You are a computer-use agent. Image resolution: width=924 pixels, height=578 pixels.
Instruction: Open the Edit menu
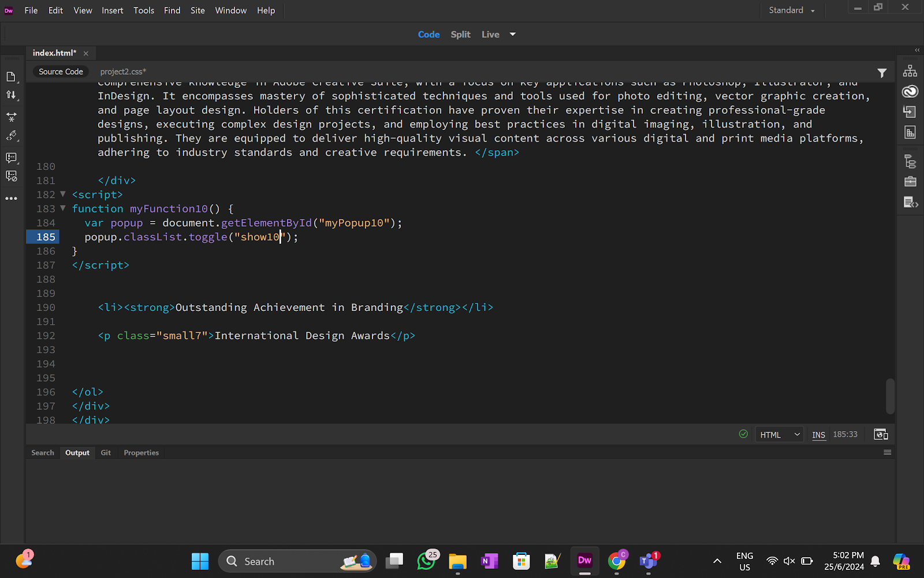pyautogui.click(x=55, y=10)
